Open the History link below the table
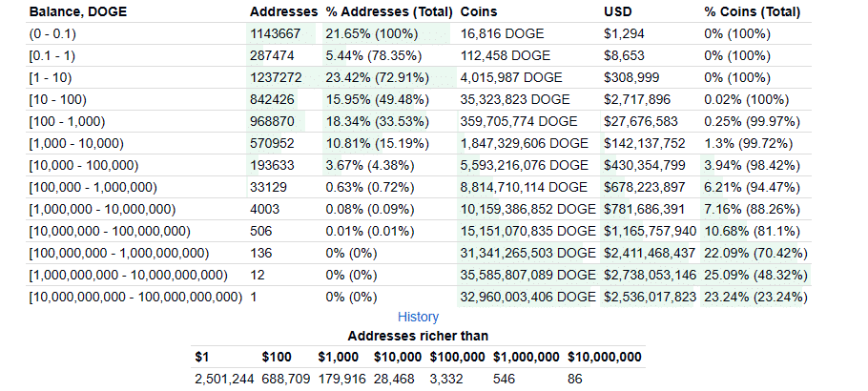The image size is (868, 391). [x=418, y=317]
